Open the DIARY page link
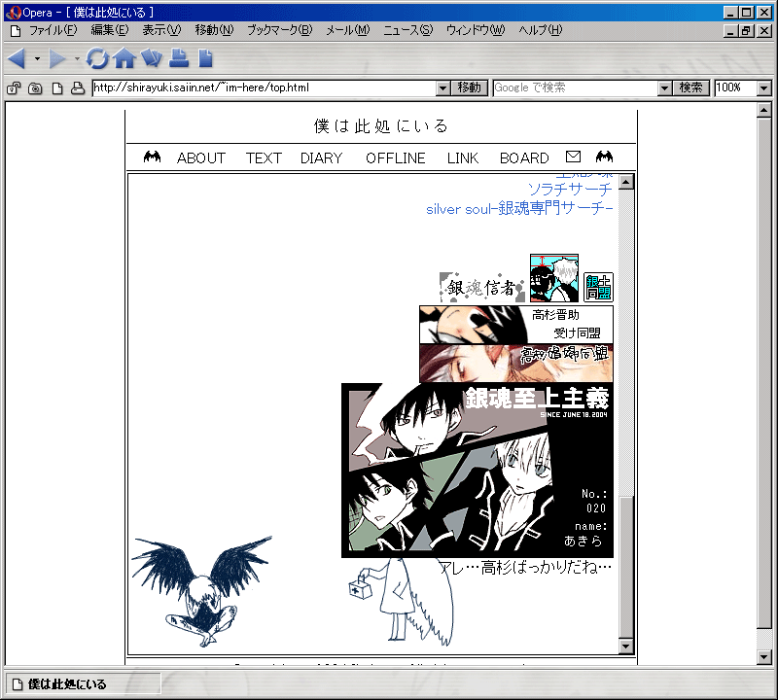The height and width of the screenshot is (700, 778). click(x=322, y=158)
